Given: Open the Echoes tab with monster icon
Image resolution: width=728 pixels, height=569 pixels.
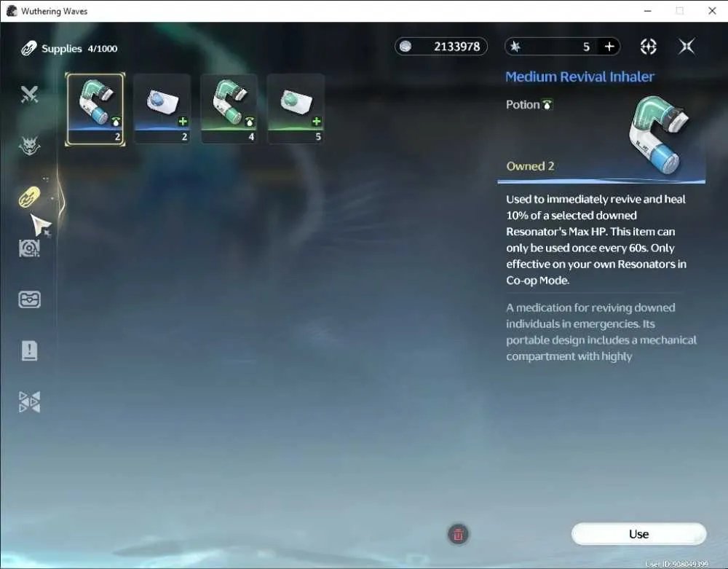Looking at the screenshot, I should (29, 146).
